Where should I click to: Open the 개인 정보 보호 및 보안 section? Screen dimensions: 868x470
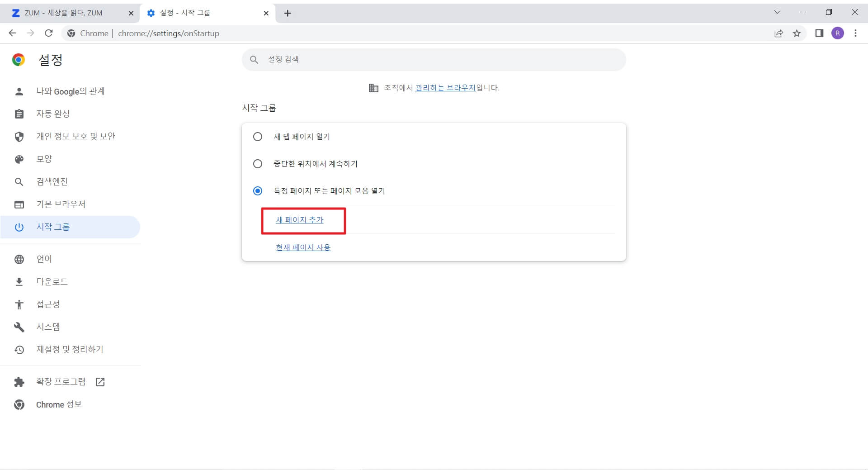(19, 136)
